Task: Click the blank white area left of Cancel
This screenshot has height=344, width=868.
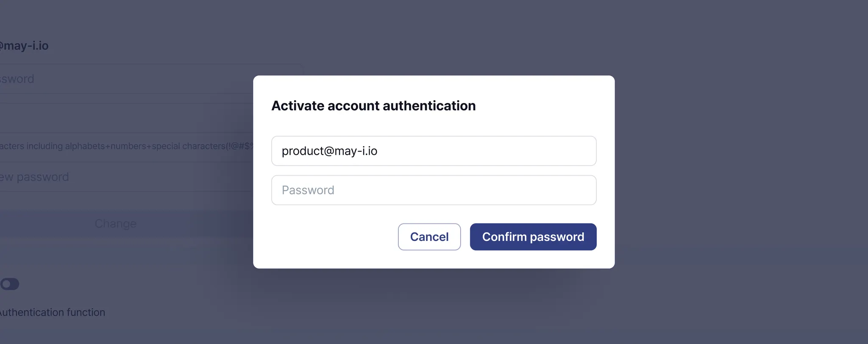Action: pos(331,237)
